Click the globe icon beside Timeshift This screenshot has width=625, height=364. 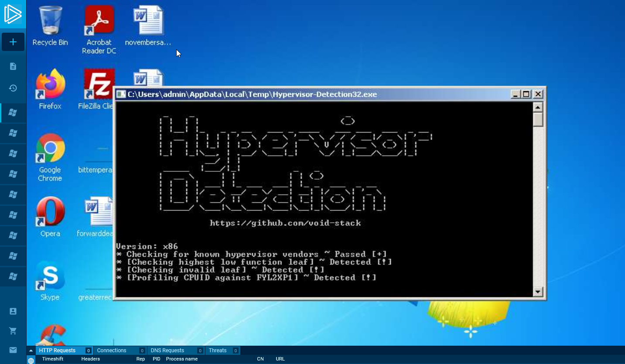(31, 360)
